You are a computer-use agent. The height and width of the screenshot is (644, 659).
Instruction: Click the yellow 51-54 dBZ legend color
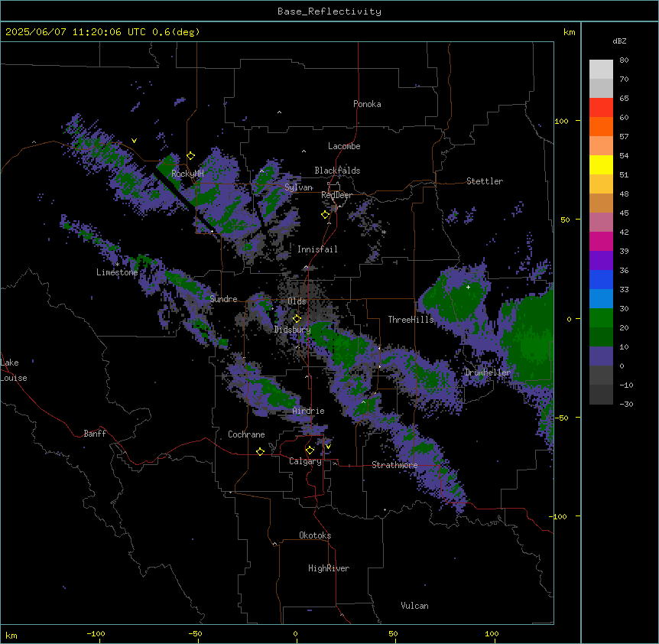[x=601, y=164]
